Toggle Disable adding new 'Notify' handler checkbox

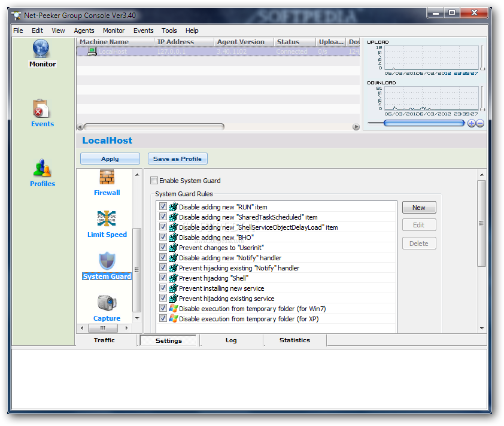tap(163, 257)
